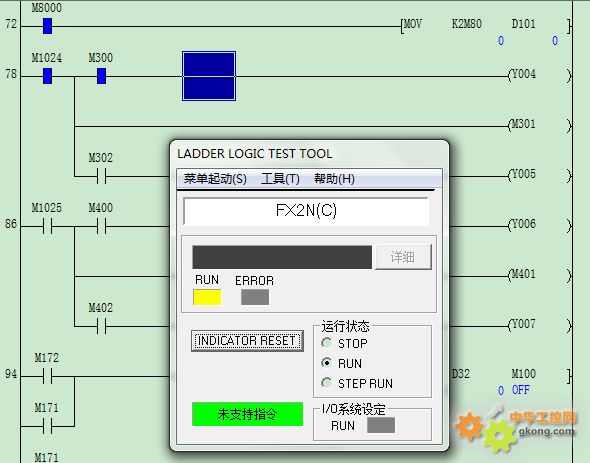Open the 工具(T) menu
This screenshot has height=463, width=590.
click(280, 179)
